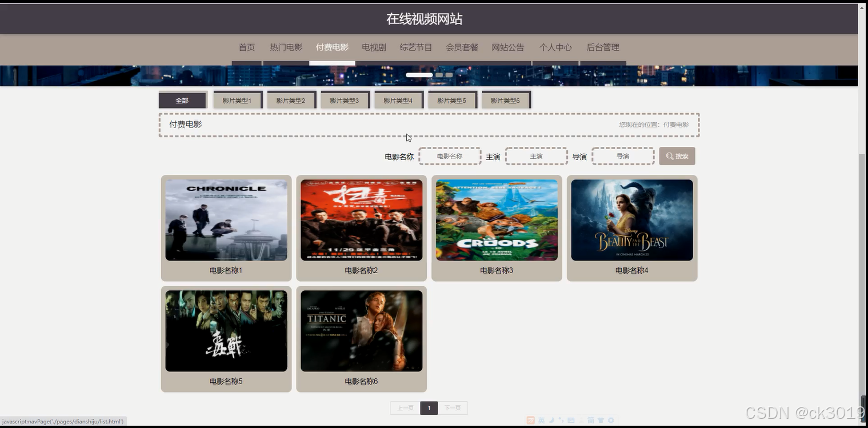Filter by 影片类型1 tab
Screen dimensions: 868x428
click(237, 100)
